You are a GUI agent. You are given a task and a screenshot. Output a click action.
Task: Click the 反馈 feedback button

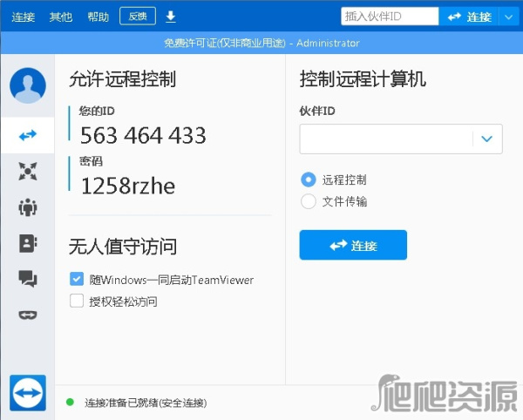138,16
